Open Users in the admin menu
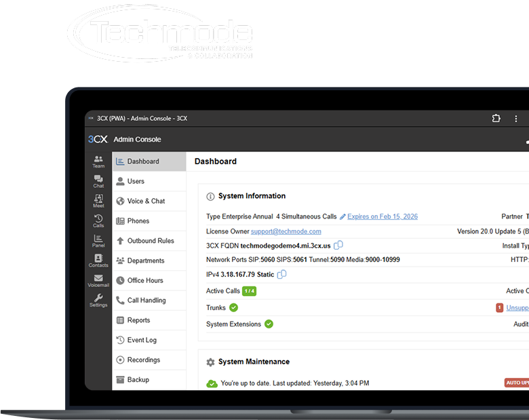This screenshot has width=529, height=420. 149,181
